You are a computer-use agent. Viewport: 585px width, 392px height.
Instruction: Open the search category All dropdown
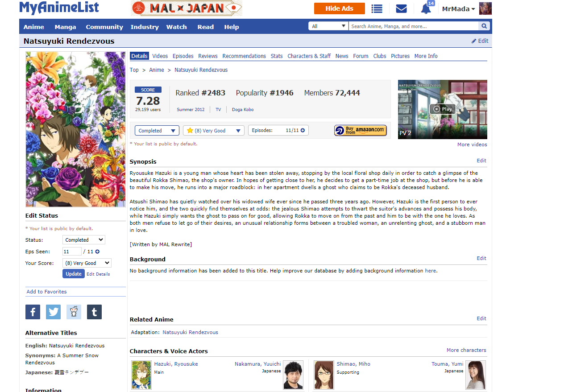pos(328,26)
